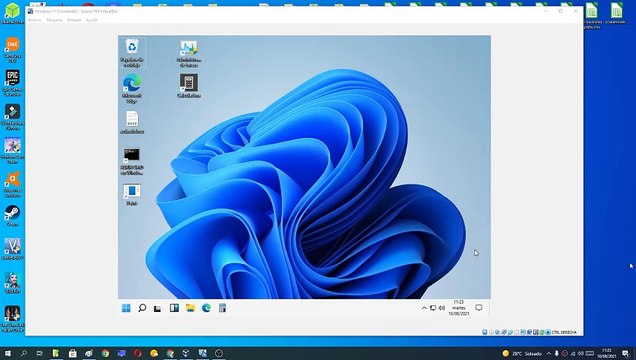Open the host notification center icon
636x360 pixels.
point(626,354)
